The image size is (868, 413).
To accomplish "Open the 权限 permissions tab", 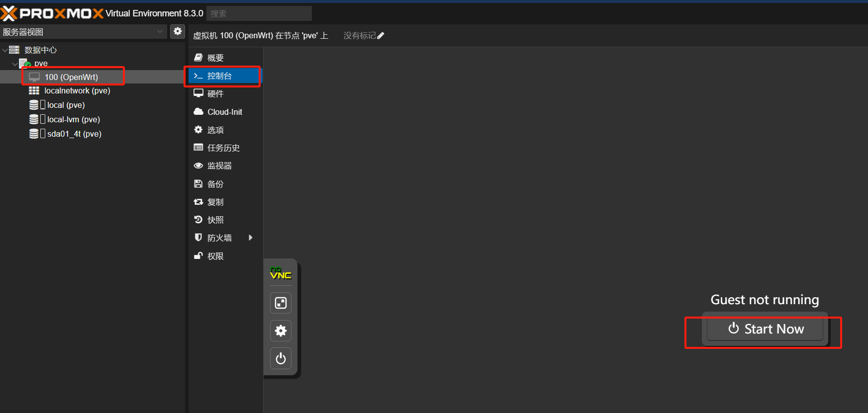I will tap(225, 256).
